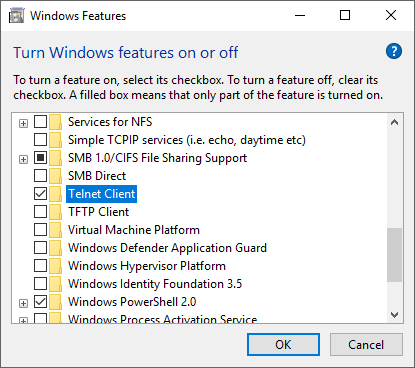The image size is (415, 368).
Task: Enable Windows Defender Application Guard checkbox
Action: pyautogui.click(x=40, y=248)
